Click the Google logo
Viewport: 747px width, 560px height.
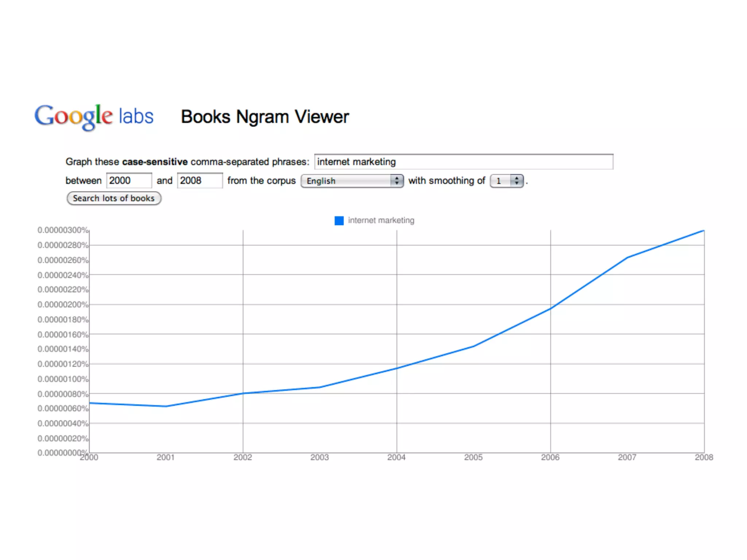click(x=73, y=116)
